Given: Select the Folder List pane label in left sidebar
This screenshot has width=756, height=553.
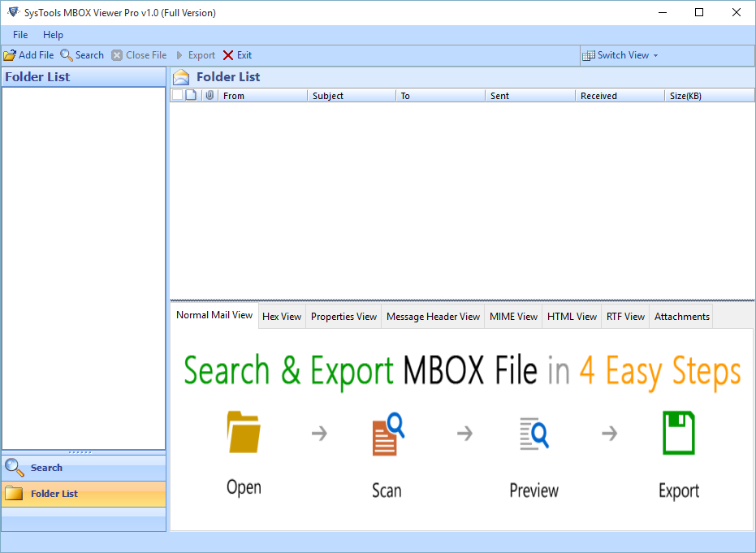Looking at the screenshot, I should 54,494.
